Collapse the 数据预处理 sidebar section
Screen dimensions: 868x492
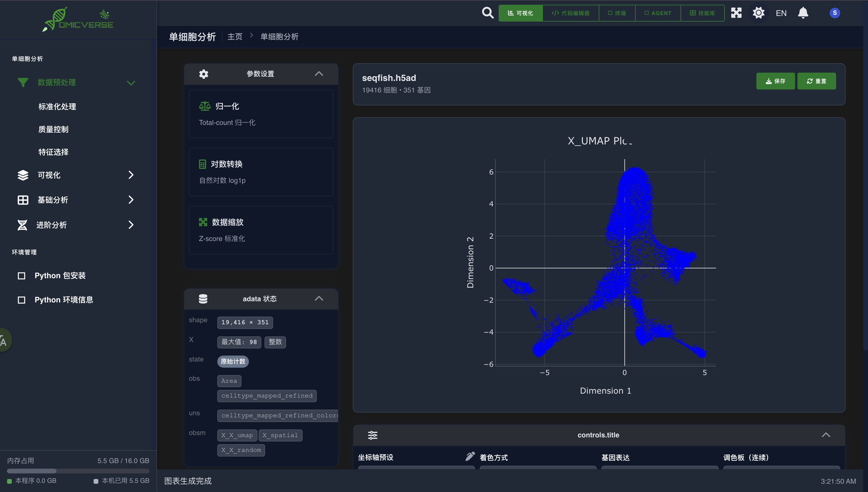131,83
